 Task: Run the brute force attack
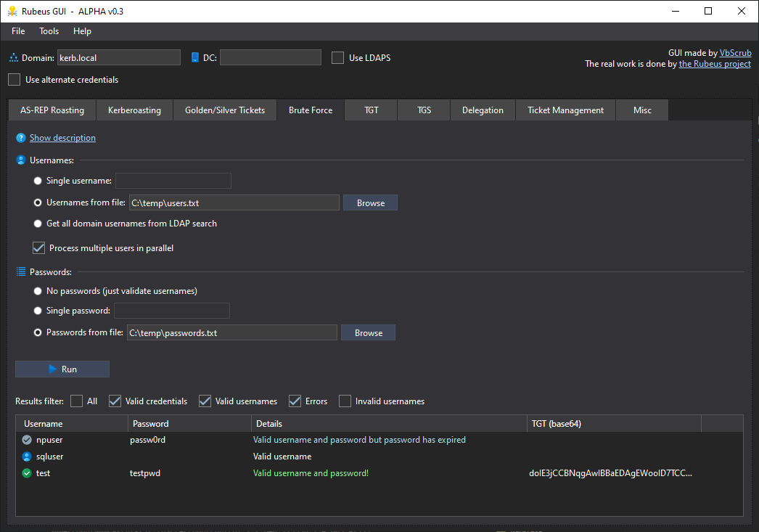(x=62, y=369)
